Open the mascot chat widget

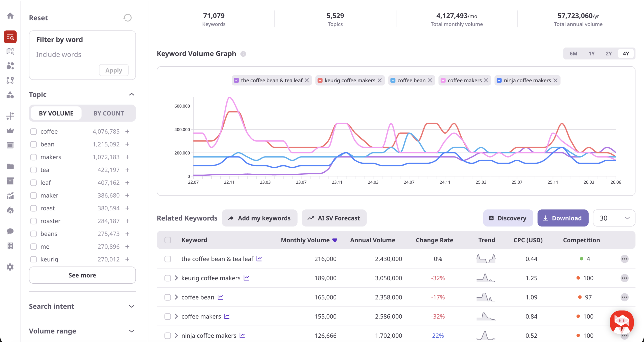pos(622,322)
